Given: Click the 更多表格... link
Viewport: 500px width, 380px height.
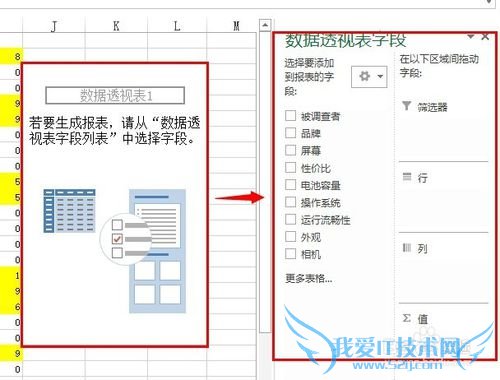Looking at the screenshot, I should coord(309,278).
